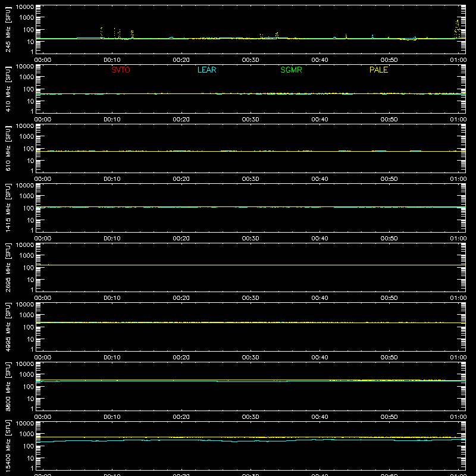Click 00:40 time label under the 610 MHz plot
Image resolution: width=476 pixels, height=476 pixels.
point(320,179)
